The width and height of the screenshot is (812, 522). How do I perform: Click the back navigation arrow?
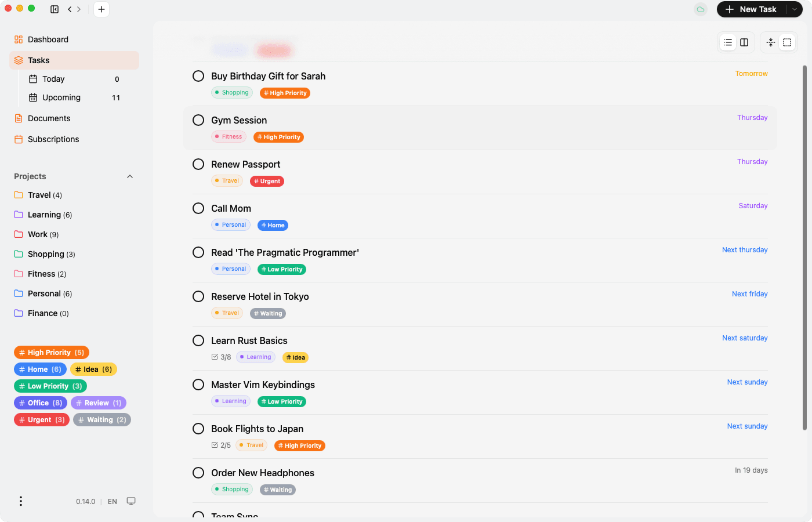pyautogui.click(x=70, y=9)
